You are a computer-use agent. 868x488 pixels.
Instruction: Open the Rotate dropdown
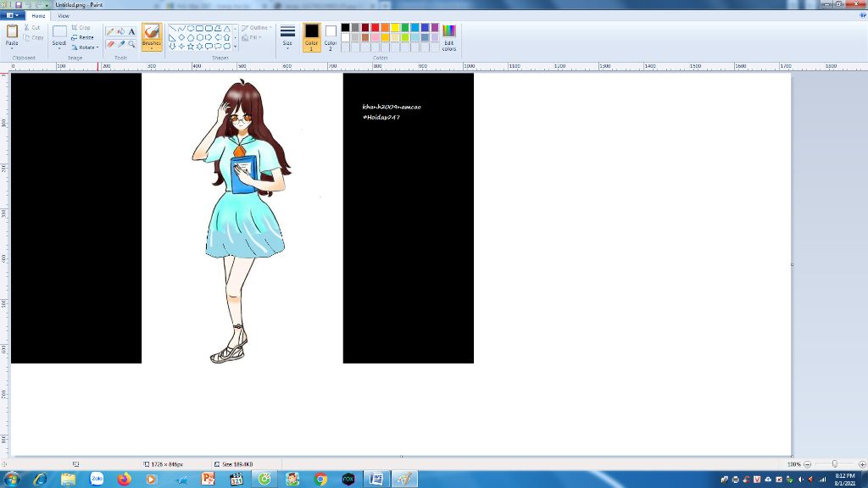(x=86, y=47)
